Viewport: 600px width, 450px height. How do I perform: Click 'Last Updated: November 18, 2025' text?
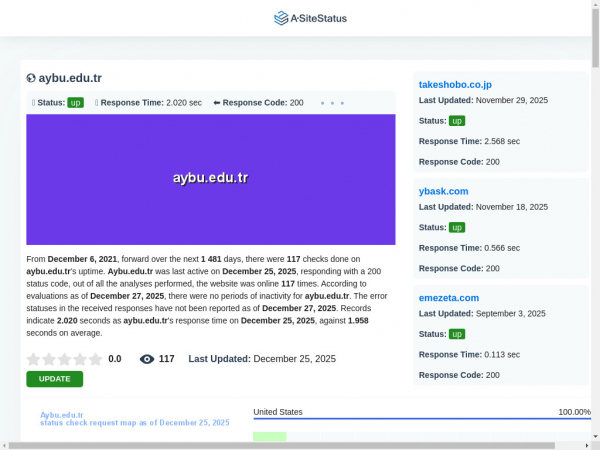tap(483, 207)
